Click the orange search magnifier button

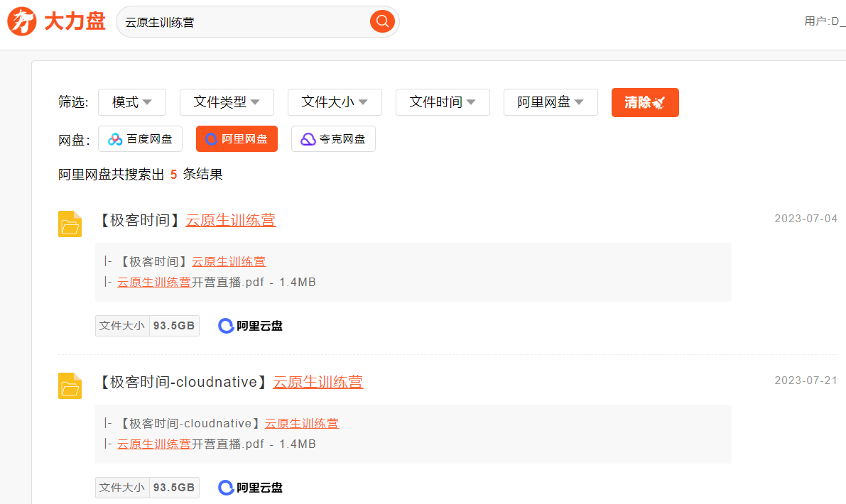pos(382,21)
